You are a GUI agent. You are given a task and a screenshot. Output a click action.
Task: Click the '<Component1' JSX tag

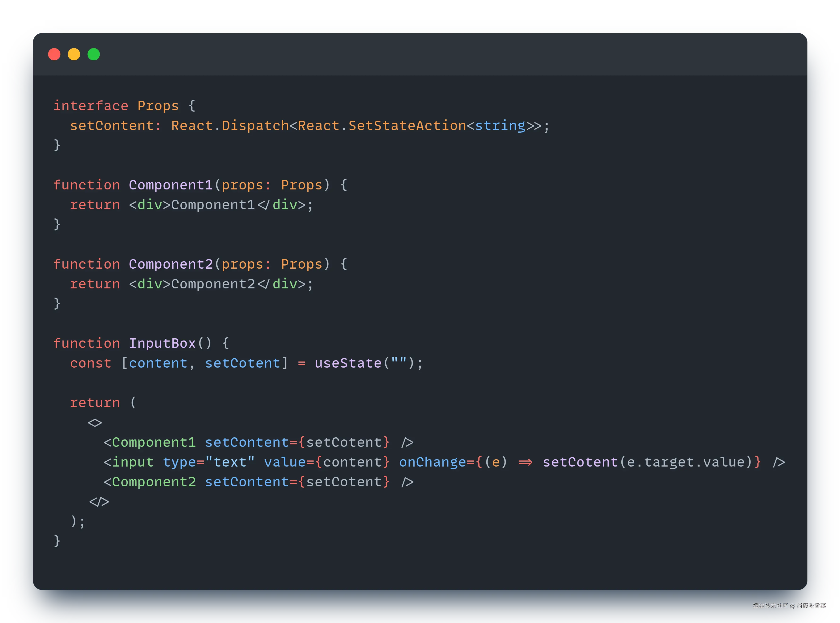tap(150, 442)
